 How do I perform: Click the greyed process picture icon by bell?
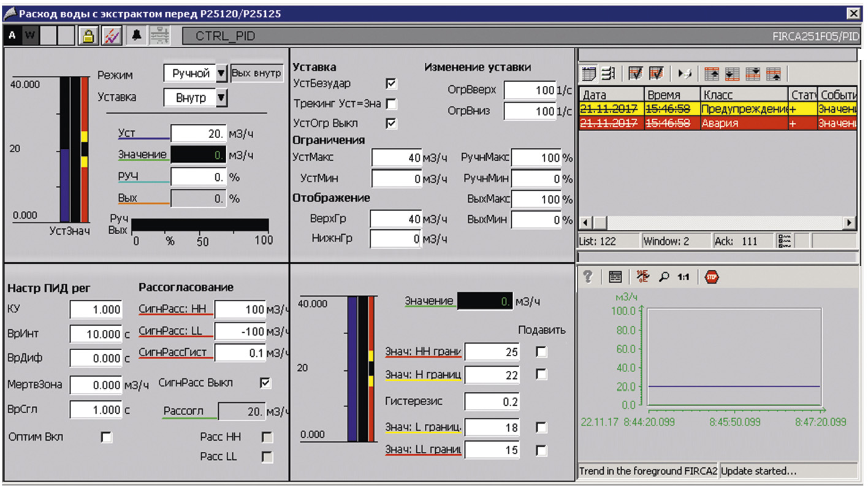point(160,36)
